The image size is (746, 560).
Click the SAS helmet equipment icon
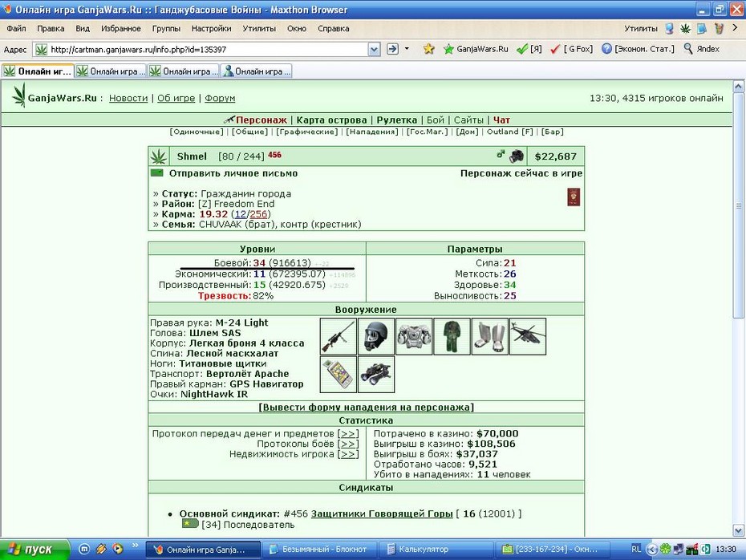376,336
